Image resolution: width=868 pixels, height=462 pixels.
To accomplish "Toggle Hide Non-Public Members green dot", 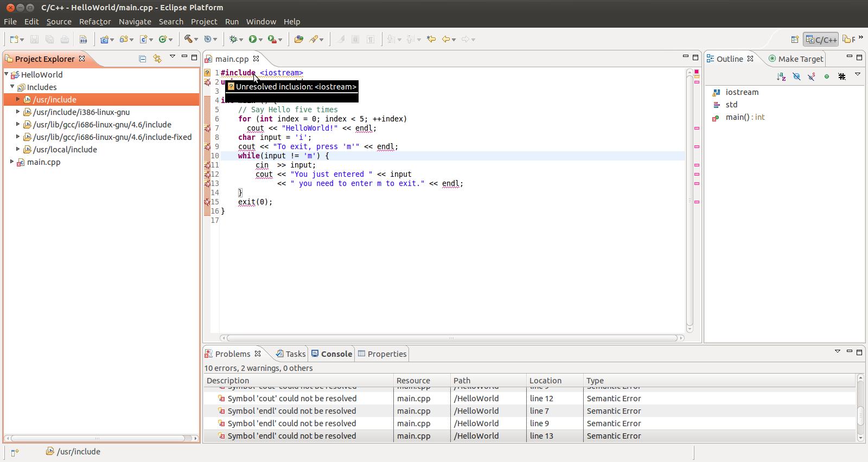I will 827,76.
